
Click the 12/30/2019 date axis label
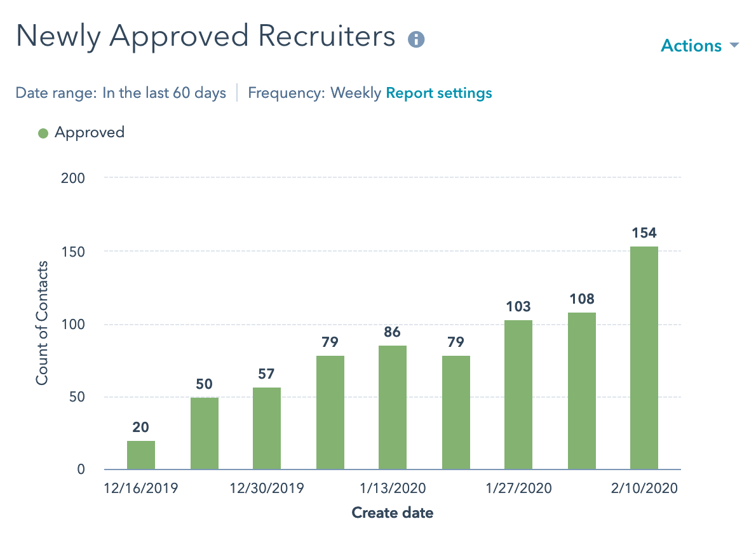point(267,489)
